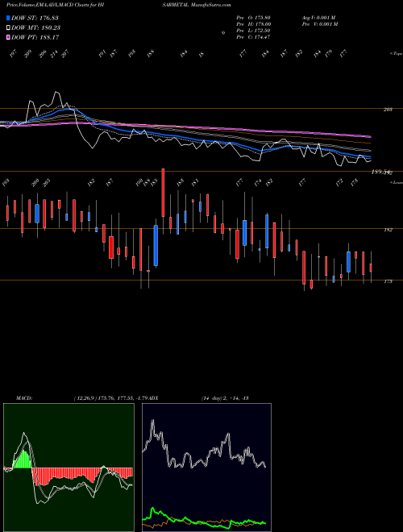
Task: Click the magenta DOW PT legend swatch
Action: click(8, 38)
